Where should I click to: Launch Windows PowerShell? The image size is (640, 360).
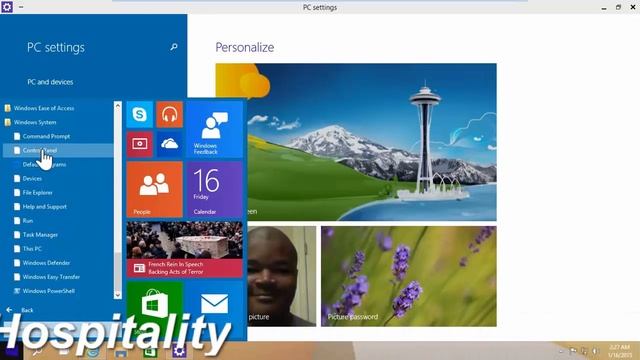pyautogui.click(x=49, y=291)
